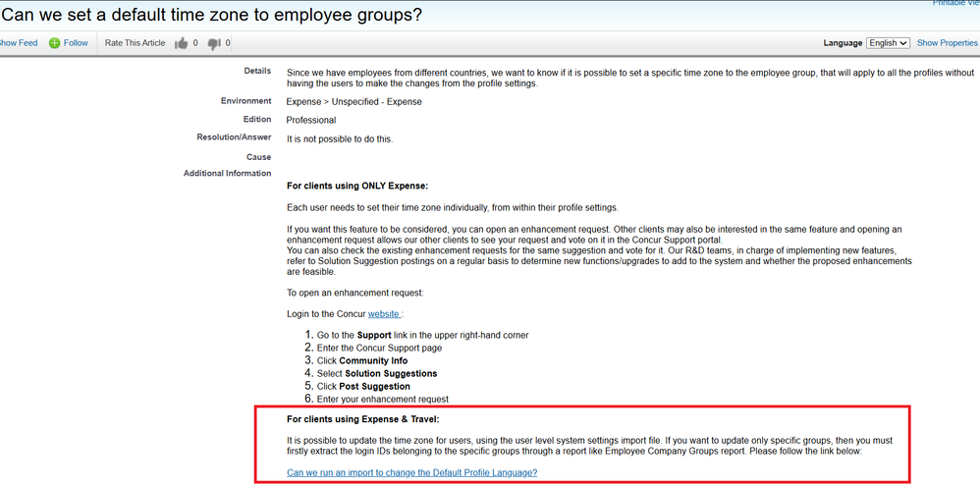Open the Concur website link
980x487 pixels.
pyautogui.click(x=384, y=314)
